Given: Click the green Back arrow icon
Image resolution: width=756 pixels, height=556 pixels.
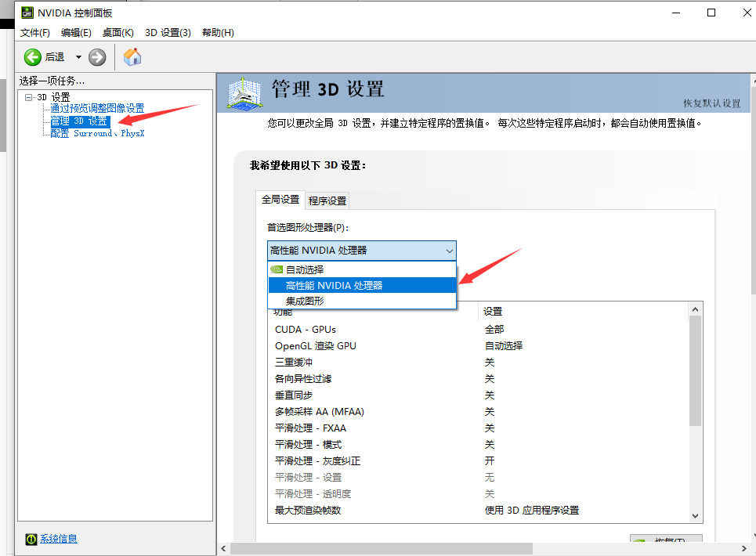Looking at the screenshot, I should click(x=33, y=57).
